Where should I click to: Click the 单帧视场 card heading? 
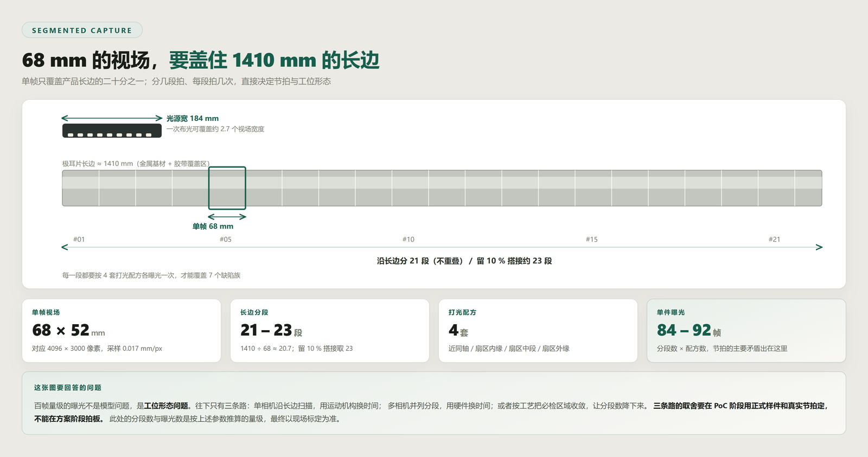[x=46, y=312]
